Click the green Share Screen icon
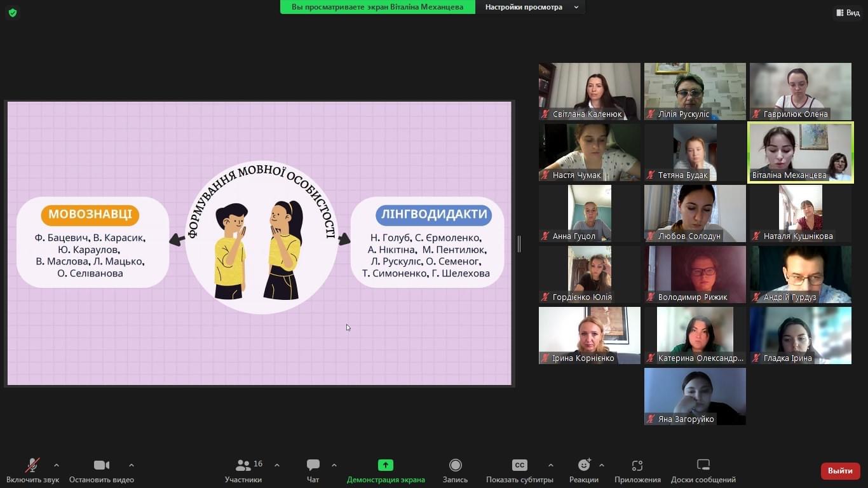The height and width of the screenshot is (488, 868). [x=385, y=465]
